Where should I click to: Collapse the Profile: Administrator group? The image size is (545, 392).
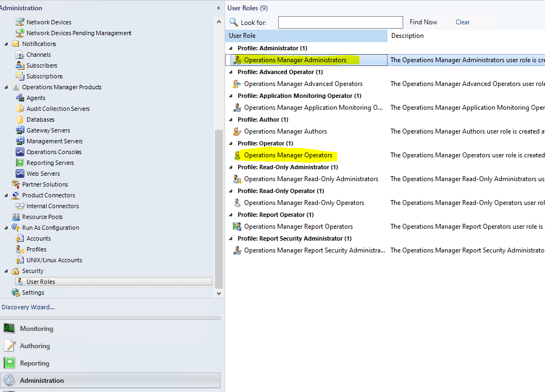coord(229,48)
